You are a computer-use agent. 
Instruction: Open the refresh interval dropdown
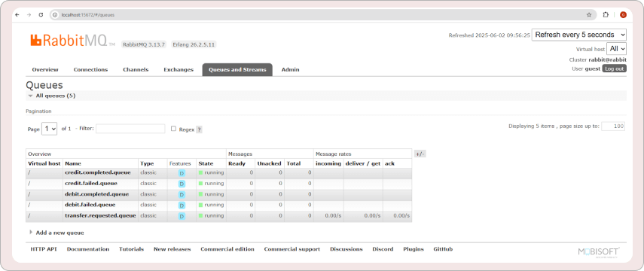(x=579, y=35)
